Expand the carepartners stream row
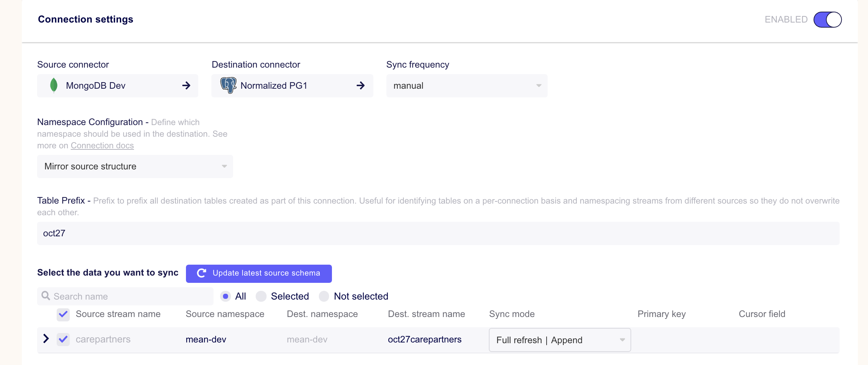868x365 pixels. click(46, 339)
